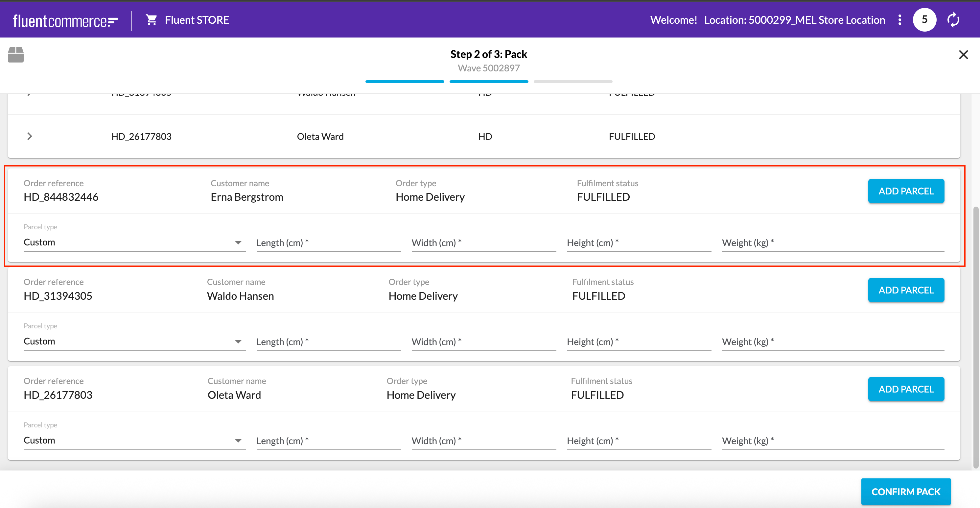This screenshot has height=508, width=980.
Task: Focus Weight field for Waldo Hansen's parcel
Action: click(x=832, y=342)
